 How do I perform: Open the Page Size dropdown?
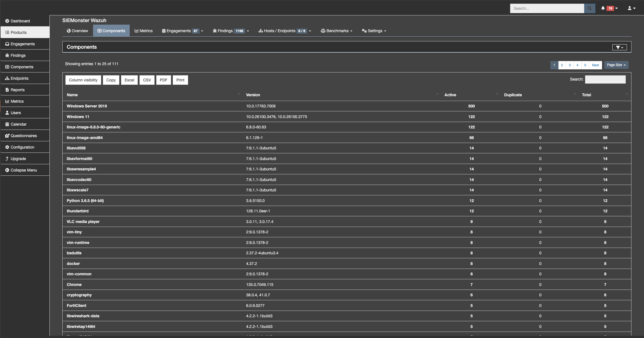point(616,65)
